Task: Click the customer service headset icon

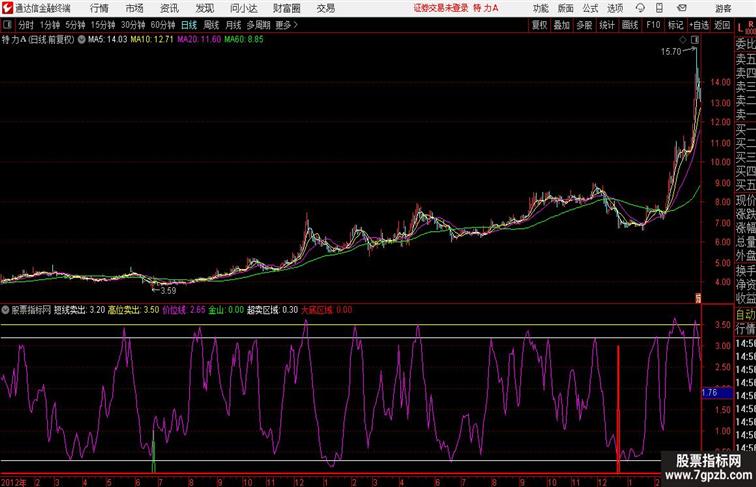Action: [640, 8]
